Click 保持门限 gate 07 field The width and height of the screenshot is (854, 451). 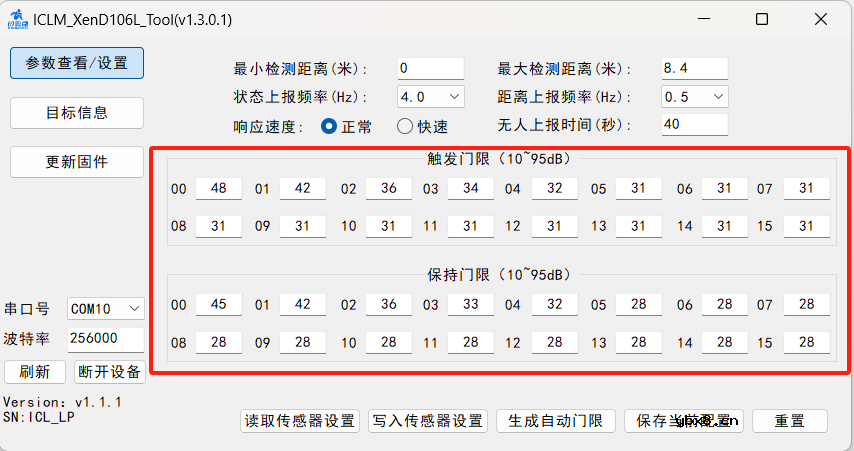(807, 304)
